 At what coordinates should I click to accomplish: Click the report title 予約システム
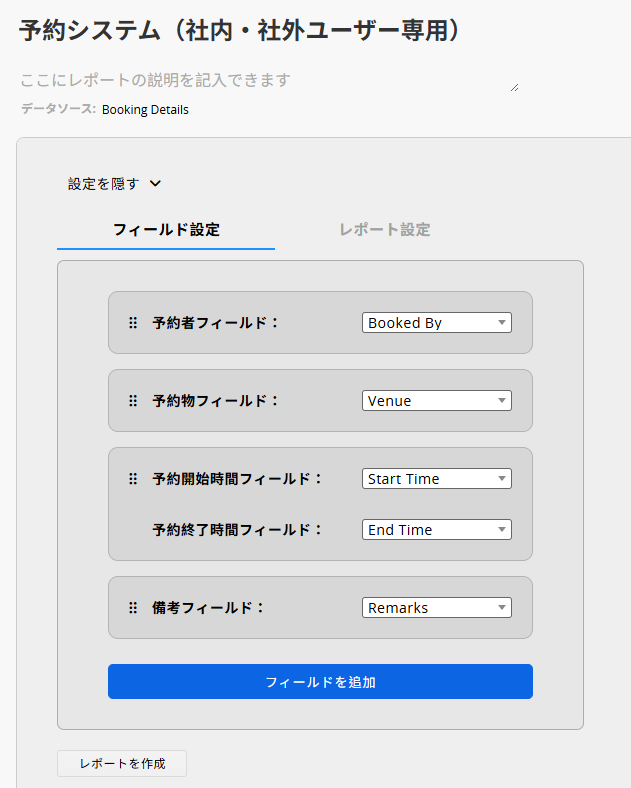point(240,30)
